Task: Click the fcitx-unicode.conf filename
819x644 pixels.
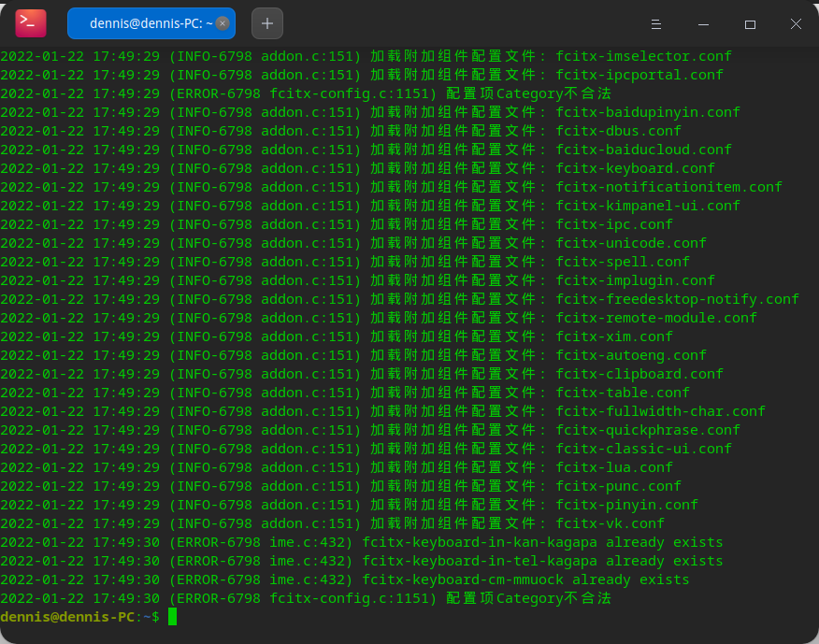Action: (x=630, y=243)
